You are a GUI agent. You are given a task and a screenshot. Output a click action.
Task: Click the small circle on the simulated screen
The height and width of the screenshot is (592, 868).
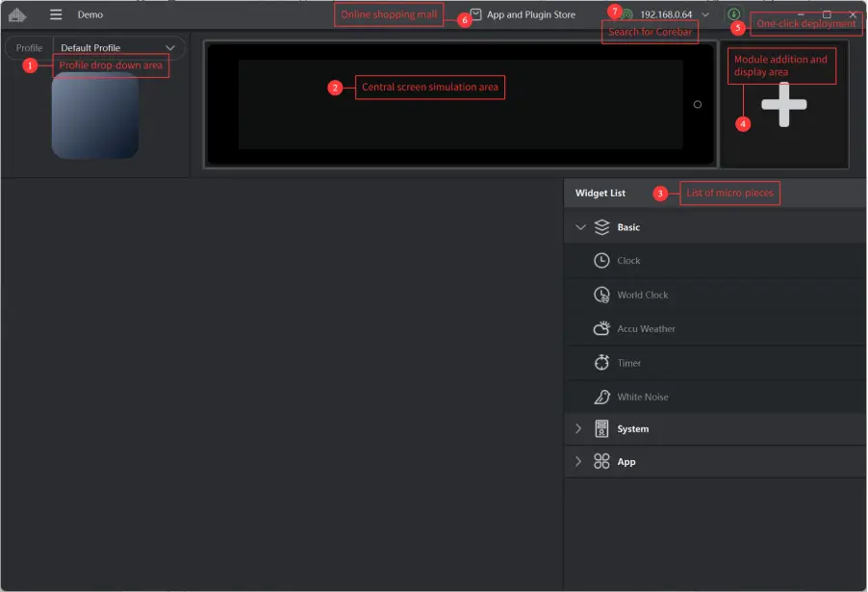tap(697, 104)
